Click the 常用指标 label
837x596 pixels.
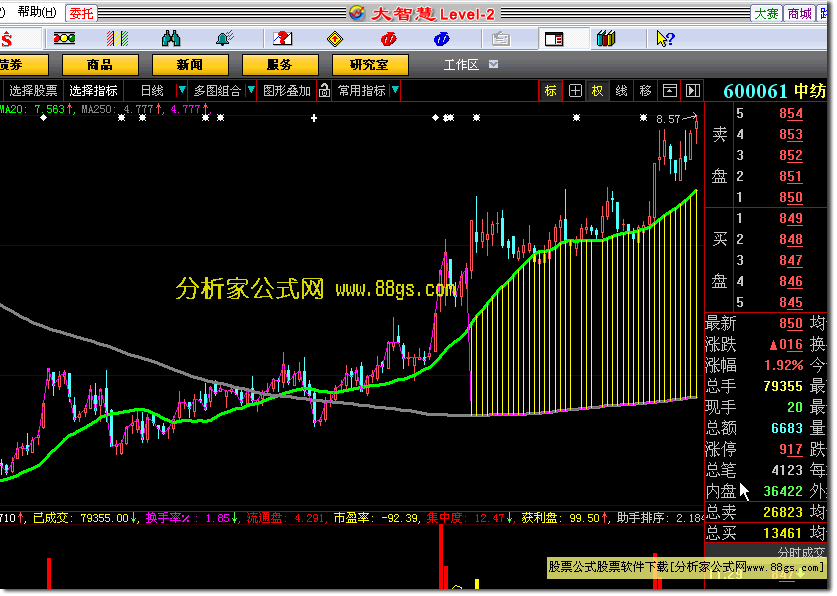[x=361, y=91]
